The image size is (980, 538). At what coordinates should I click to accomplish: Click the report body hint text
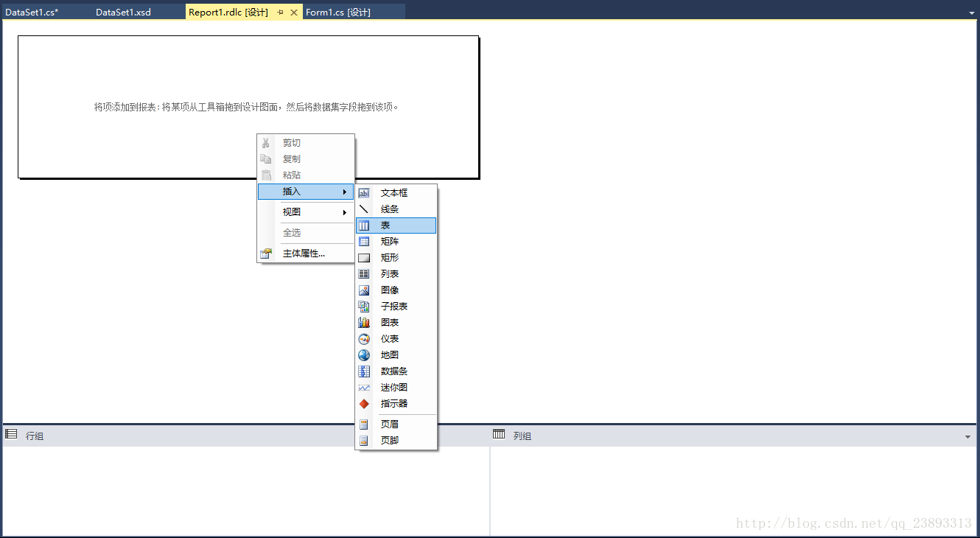pos(247,107)
